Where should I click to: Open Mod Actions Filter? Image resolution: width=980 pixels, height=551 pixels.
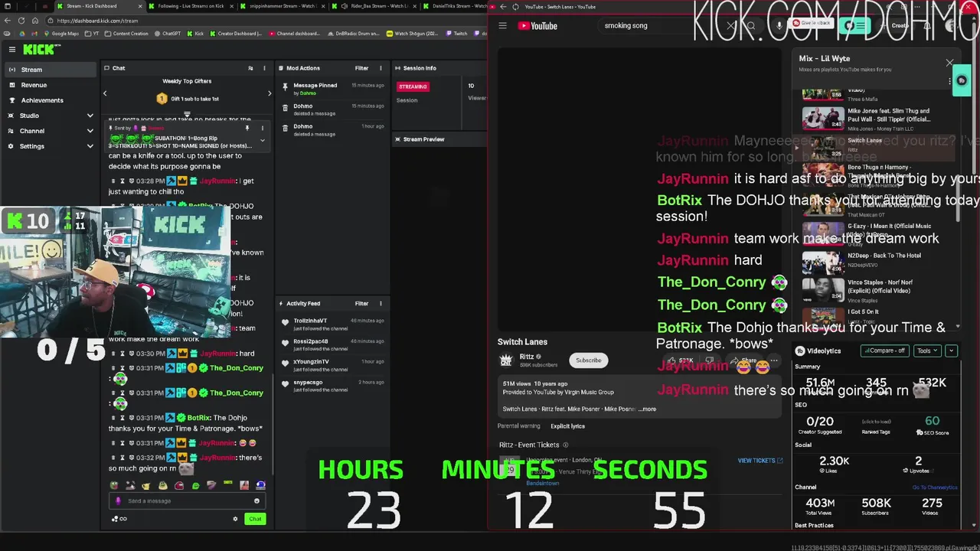pyautogui.click(x=361, y=68)
